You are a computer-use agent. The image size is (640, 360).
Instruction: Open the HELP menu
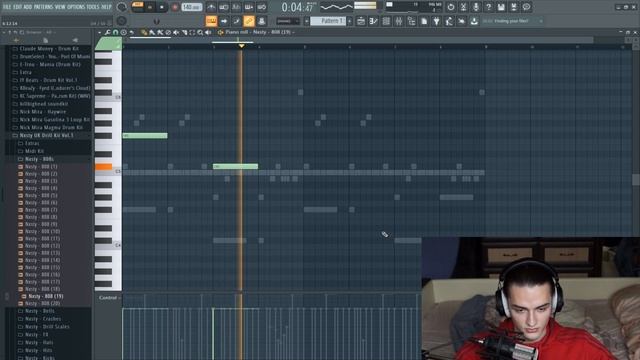coord(106,7)
